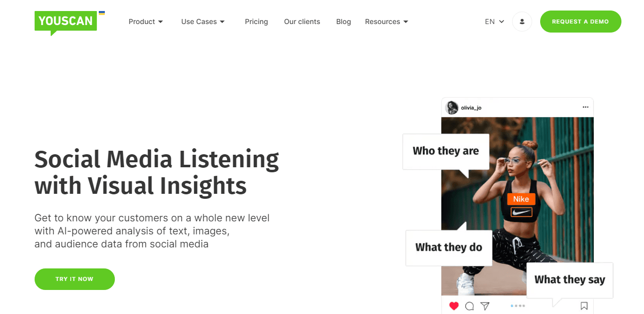Click the Ukrainian flag beside the logo
The width and height of the screenshot is (644, 314).
click(102, 13)
